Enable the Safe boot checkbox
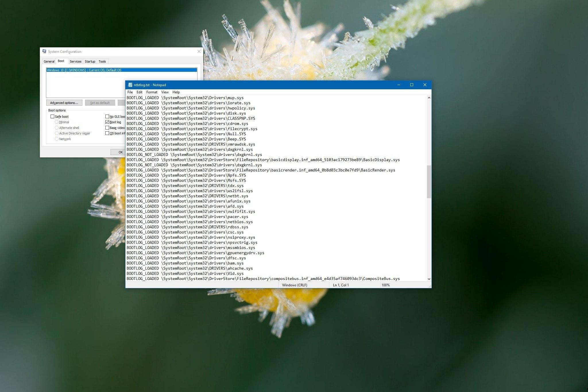 tap(52, 116)
